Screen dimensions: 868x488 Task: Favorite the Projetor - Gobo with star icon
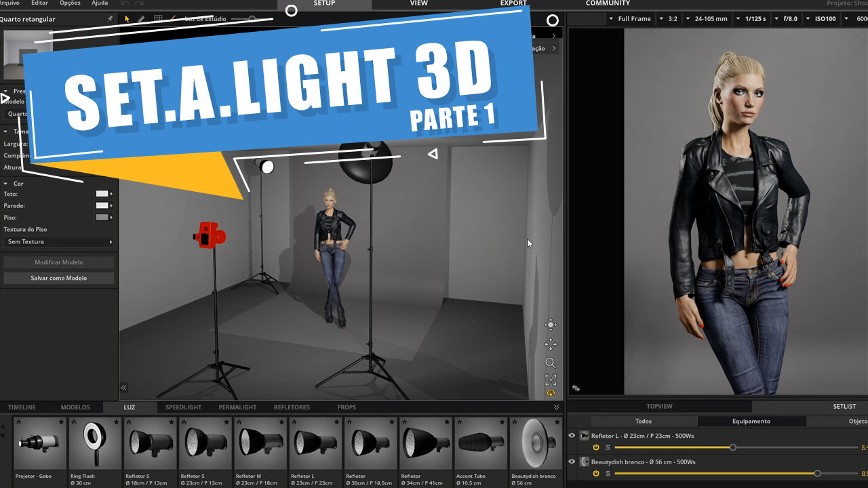tap(62, 422)
